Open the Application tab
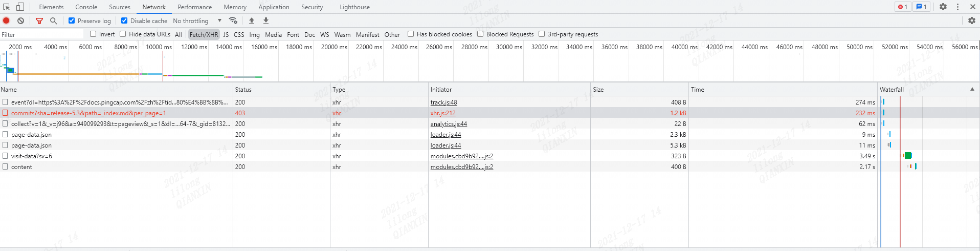 (x=274, y=7)
